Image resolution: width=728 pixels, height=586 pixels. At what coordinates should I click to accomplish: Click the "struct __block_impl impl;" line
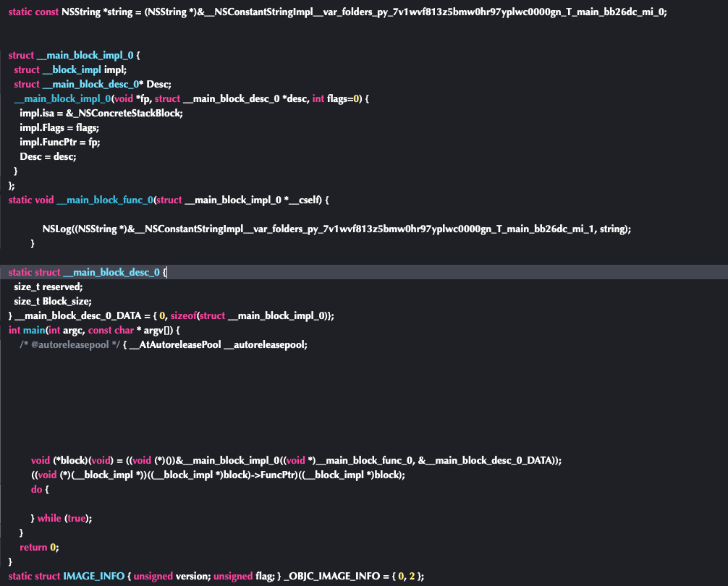point(70,69)
